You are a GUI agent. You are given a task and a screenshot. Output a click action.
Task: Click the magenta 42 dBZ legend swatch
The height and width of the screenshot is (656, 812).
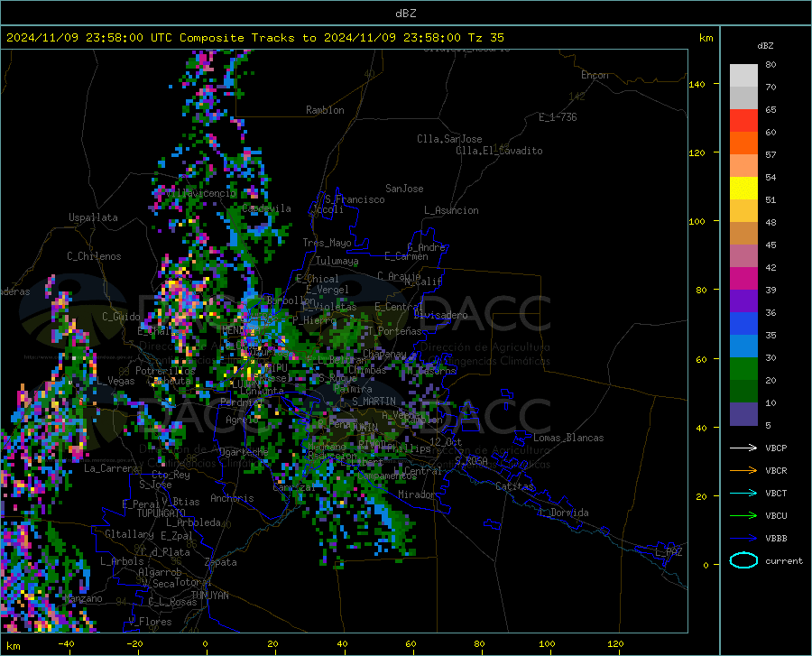[743, 278]
